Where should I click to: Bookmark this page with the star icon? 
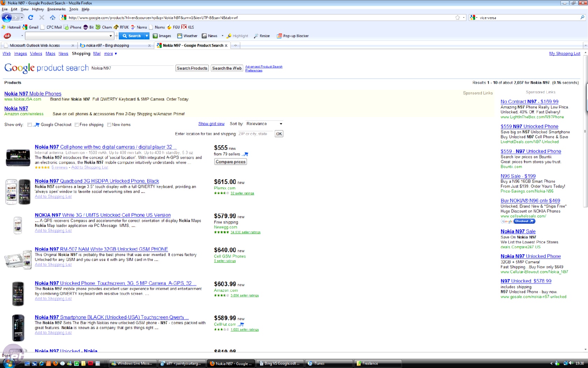(x=457, y=18)
